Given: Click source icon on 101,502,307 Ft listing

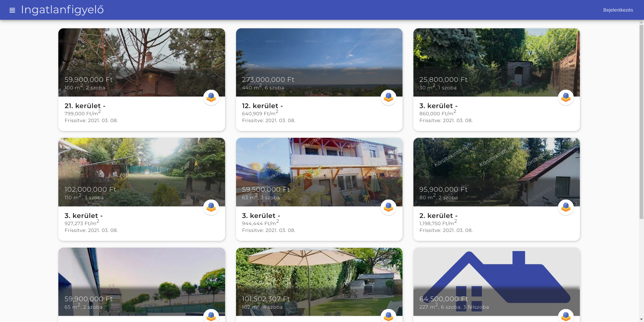Looking at the screenshot, I should pos(389,316).
